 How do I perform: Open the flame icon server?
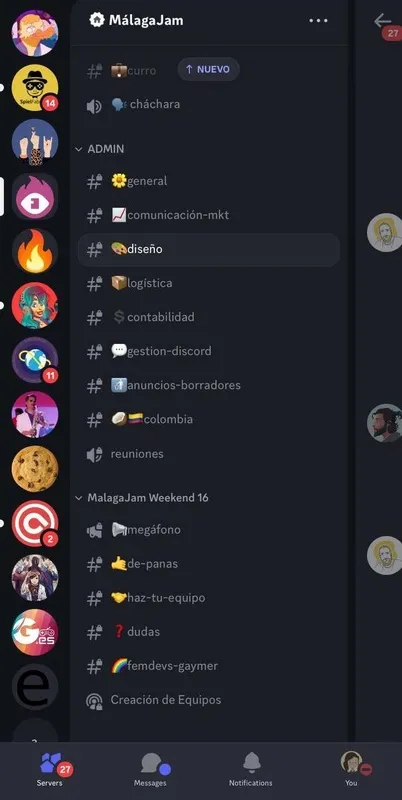(x=35, y=251)
